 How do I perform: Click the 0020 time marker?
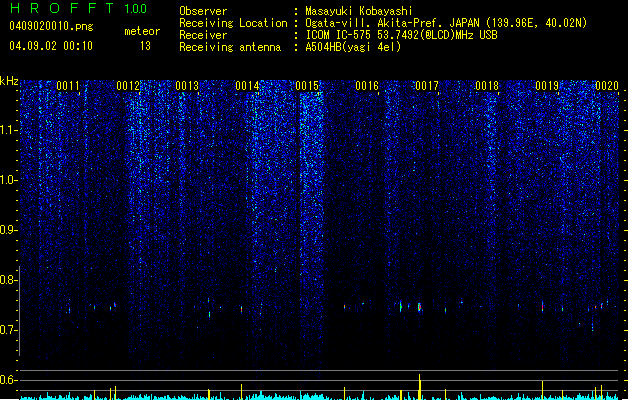pos(607,86)
